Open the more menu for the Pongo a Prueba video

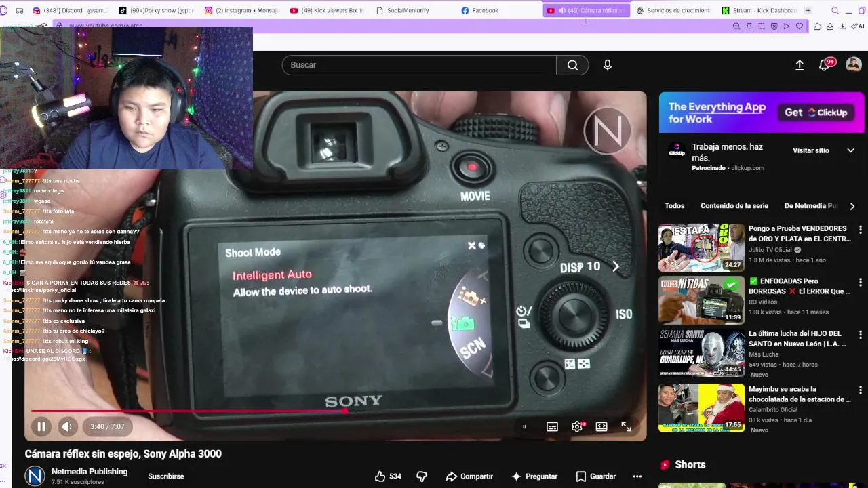(x=860, y=230)
